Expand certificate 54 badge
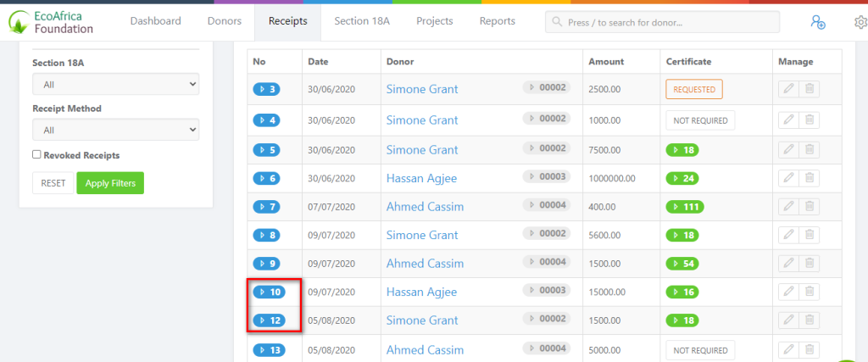Image resolution: width=868 pixels, height=362 pixels. point(682,264)
